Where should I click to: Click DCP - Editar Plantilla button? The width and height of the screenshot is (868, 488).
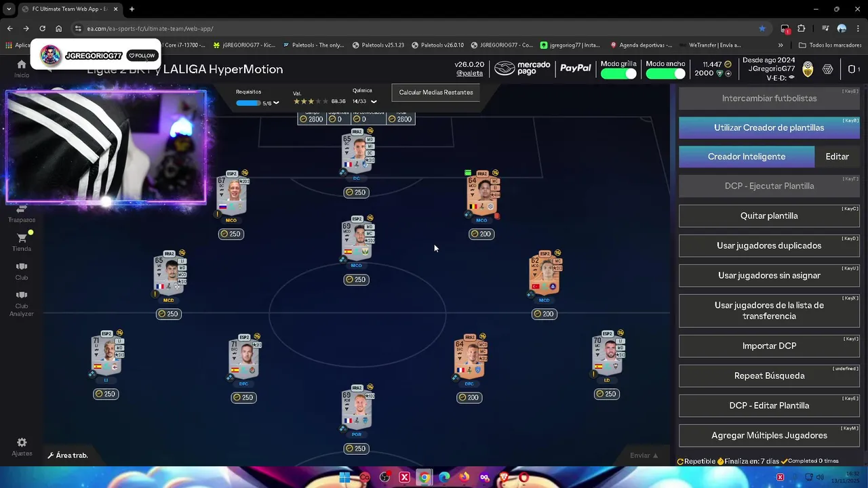tap(769, 405)
